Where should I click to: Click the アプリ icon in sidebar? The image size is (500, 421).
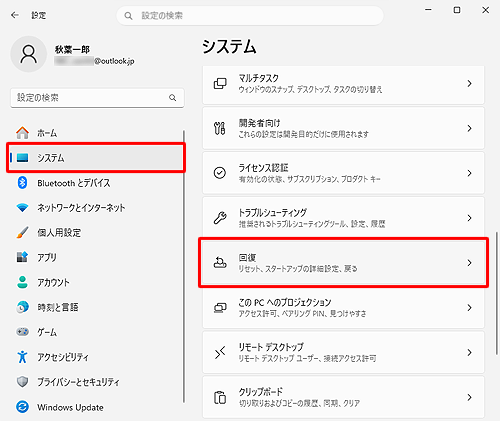22,257
